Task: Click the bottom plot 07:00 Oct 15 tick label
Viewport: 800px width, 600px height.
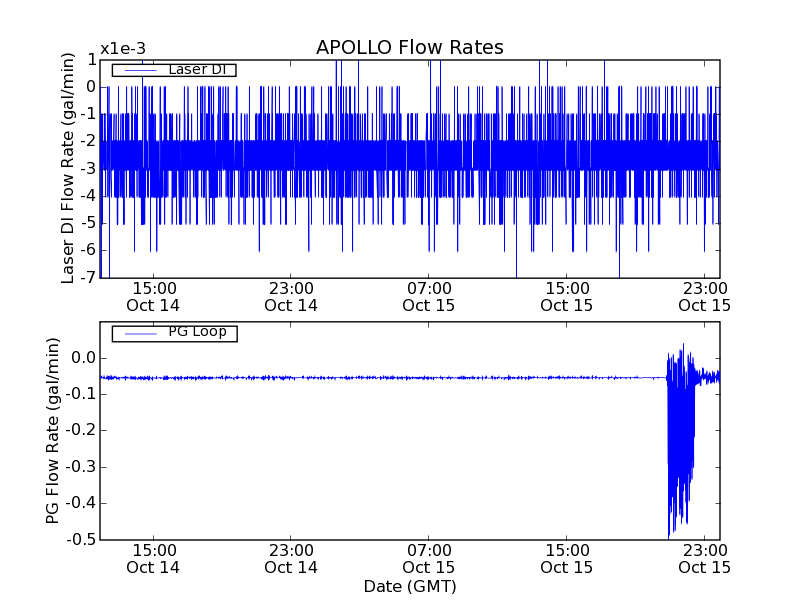Action: 429,559
